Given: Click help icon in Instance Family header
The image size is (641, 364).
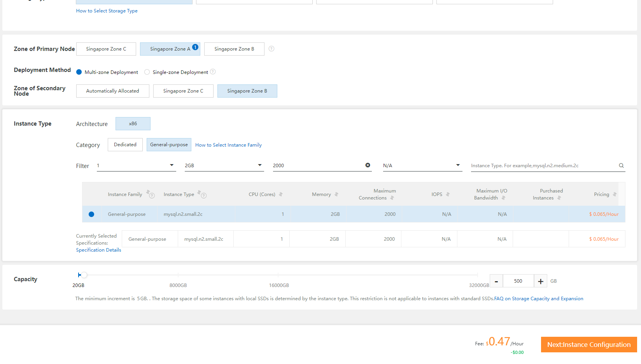Looking at the screenshot, I should point(152,196).
